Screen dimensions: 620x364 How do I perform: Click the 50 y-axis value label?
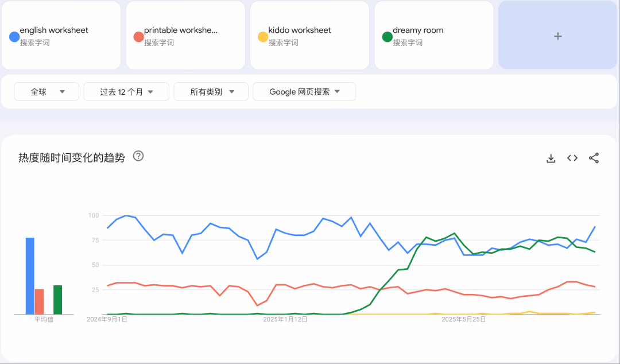pyautogui.click(x=95, y=265)
